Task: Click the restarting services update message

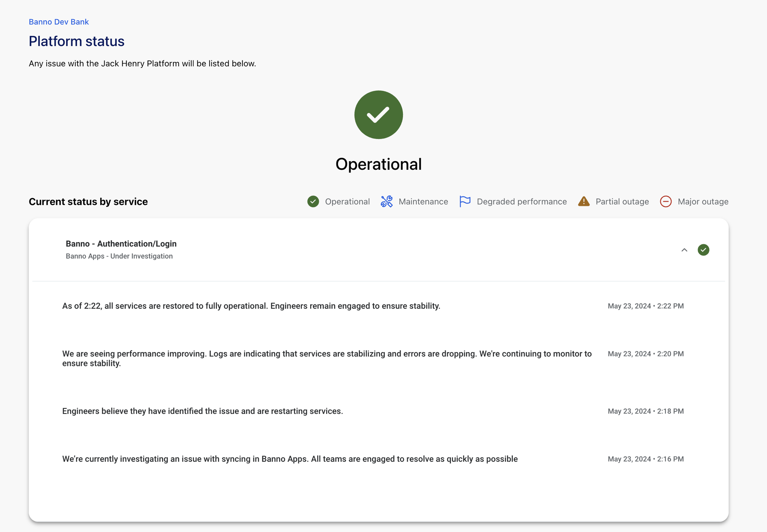Action: click(x=203, y=411)
